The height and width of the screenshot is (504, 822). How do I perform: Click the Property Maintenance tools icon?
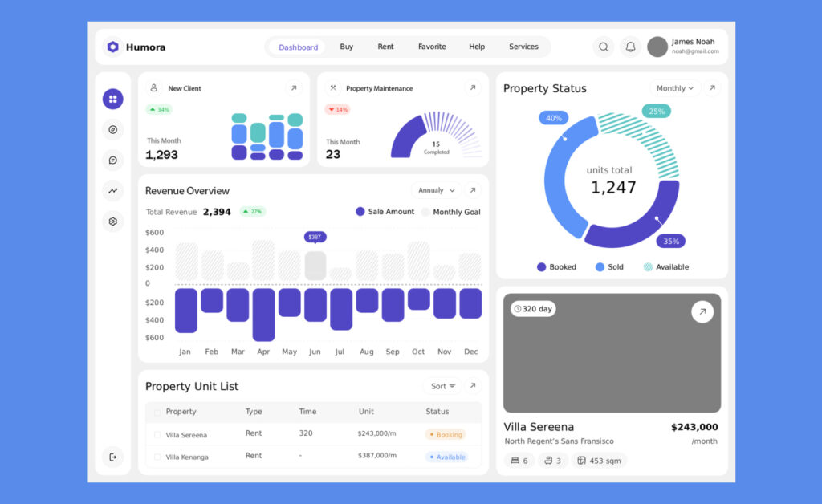click(x=333, y=88)
